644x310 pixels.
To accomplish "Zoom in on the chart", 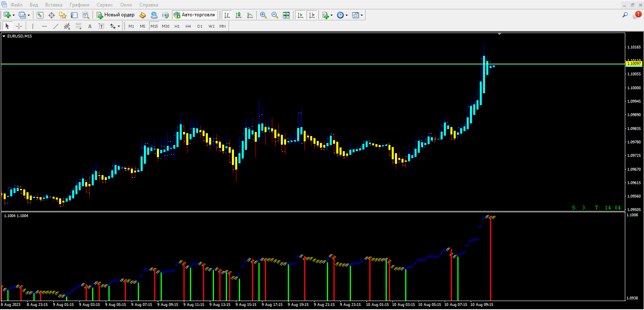I will (263, 15).
